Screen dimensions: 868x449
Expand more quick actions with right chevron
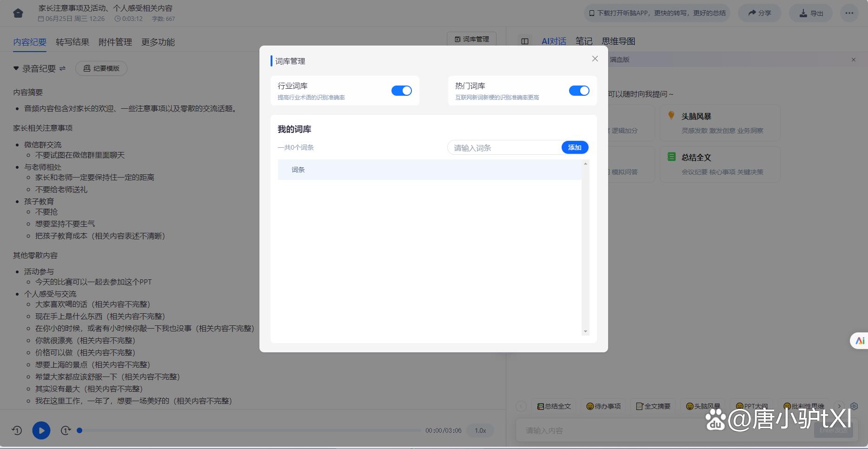click(x=839, y=406)
